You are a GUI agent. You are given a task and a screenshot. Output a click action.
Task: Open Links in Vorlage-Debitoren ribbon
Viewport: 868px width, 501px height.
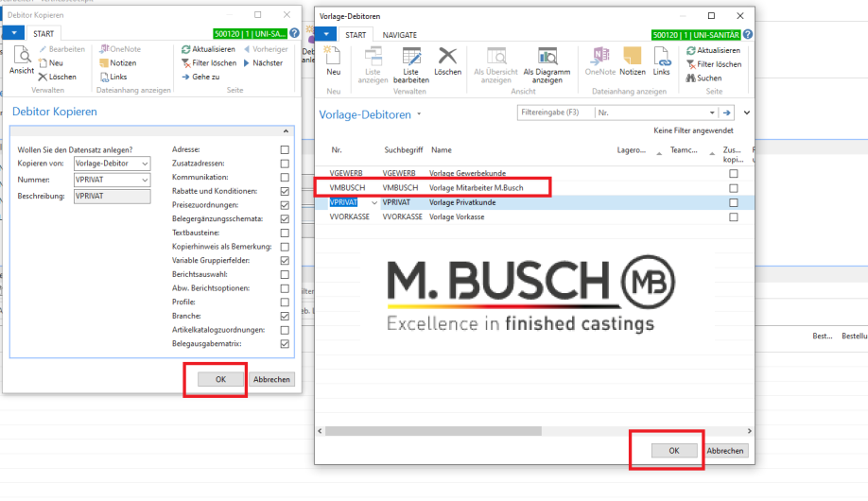(x=662, y=61)
